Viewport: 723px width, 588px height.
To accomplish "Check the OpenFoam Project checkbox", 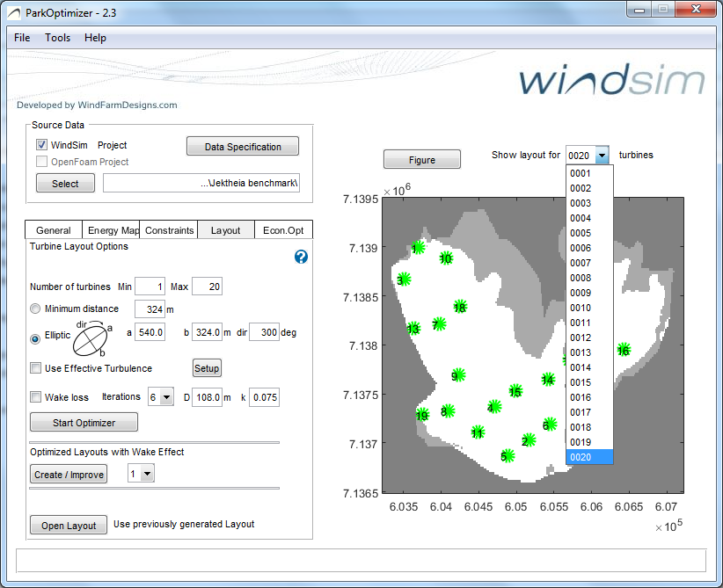I will 41,162.
